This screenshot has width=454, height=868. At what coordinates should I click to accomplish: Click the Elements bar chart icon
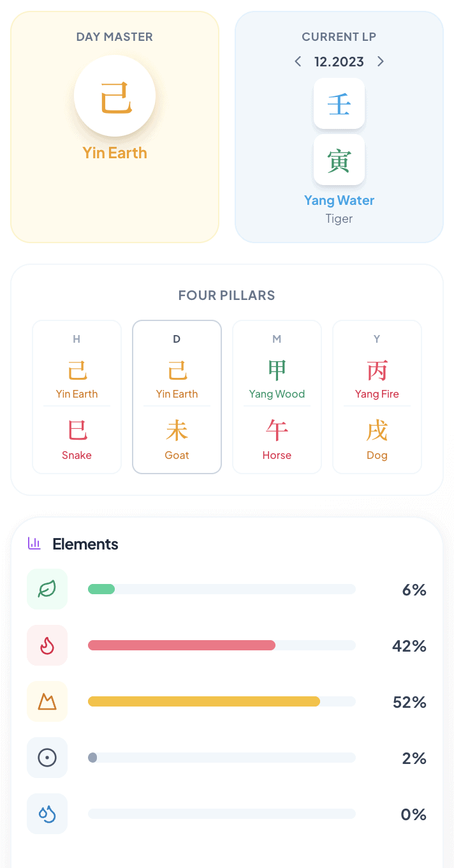(x=34, y=544)
